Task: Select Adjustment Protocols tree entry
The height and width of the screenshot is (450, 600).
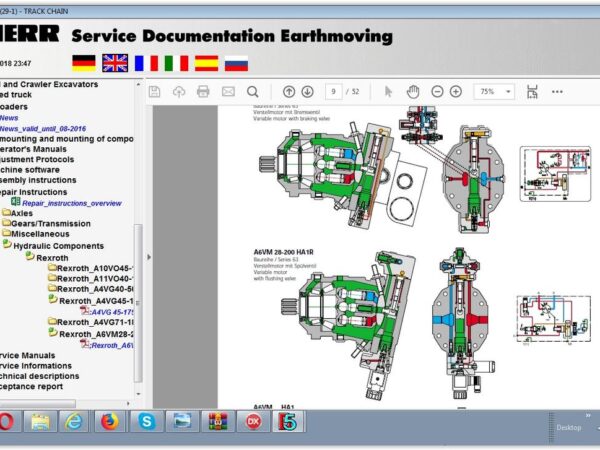Action: coord(37,160)
